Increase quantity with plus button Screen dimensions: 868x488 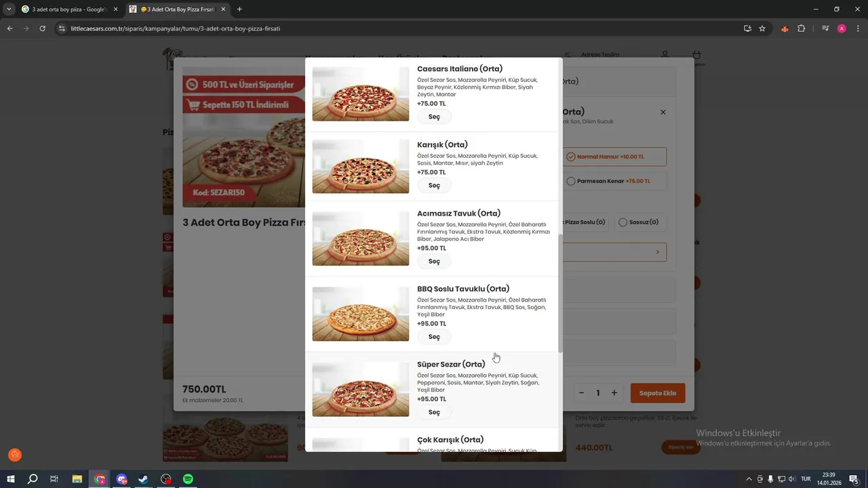[x=614, y=393]
